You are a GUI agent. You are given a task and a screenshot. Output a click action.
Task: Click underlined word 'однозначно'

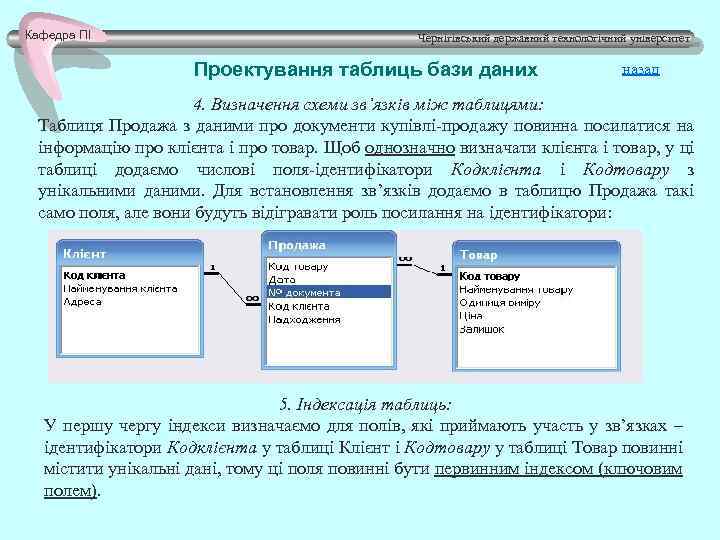click(x=410, y=148)
